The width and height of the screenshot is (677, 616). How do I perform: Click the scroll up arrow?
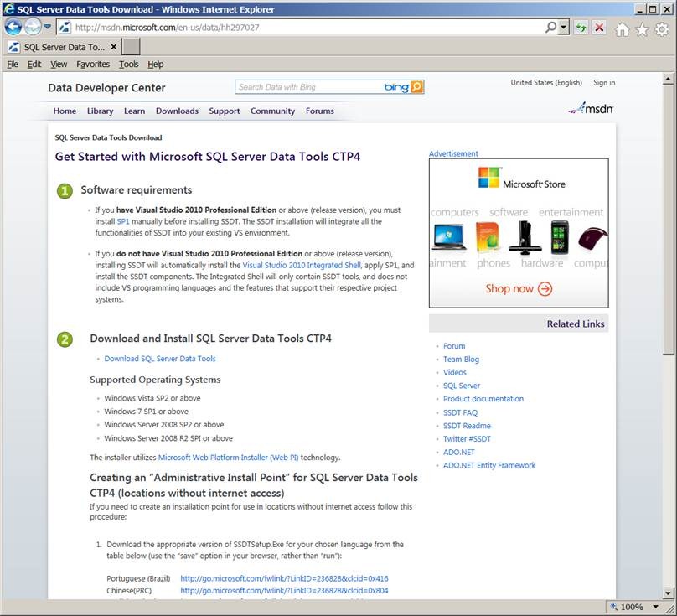tap(668, 79)
